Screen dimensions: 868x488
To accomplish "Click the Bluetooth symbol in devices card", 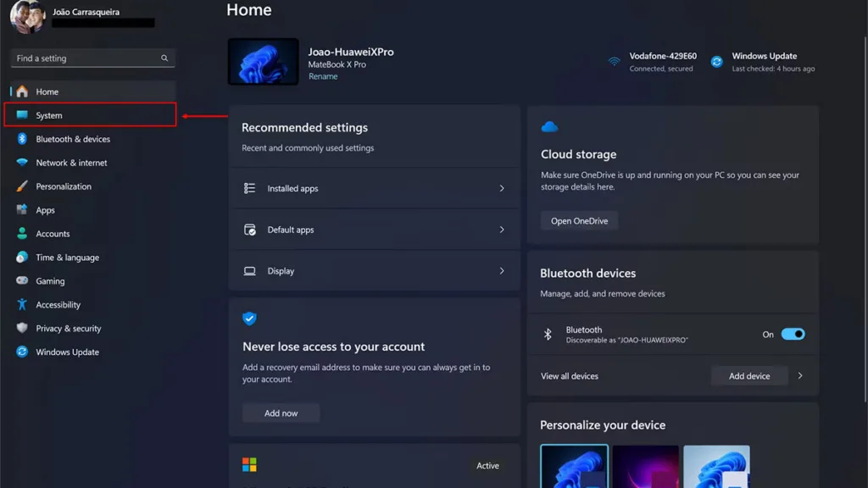I will pos(548,334).
